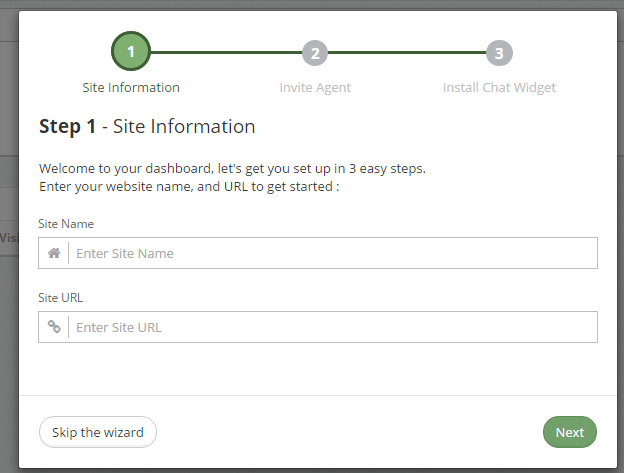
Task: Click progress line between steps 2 and 3
Action: click(x=407, y=53)
